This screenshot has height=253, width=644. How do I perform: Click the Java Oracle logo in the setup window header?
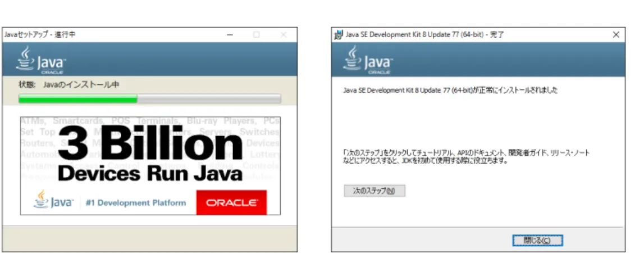(41, 60)
